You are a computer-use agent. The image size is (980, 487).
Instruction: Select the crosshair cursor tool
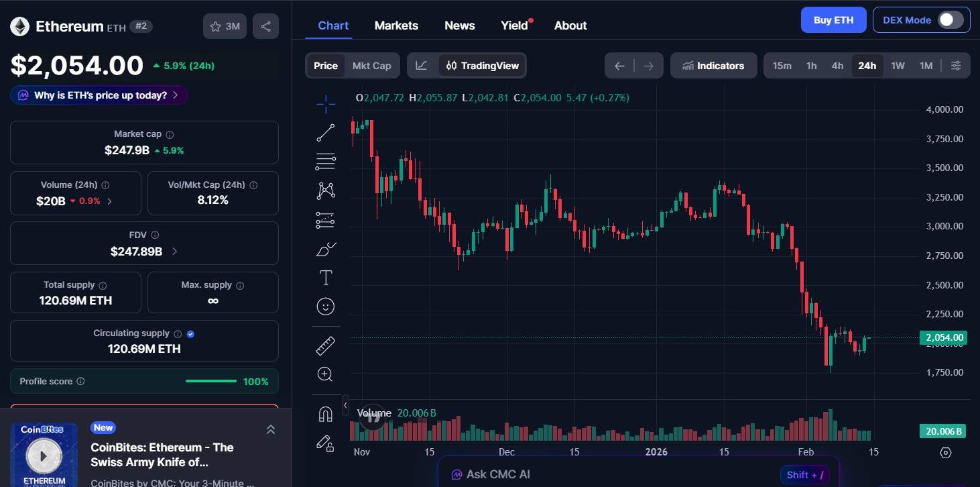325,103
